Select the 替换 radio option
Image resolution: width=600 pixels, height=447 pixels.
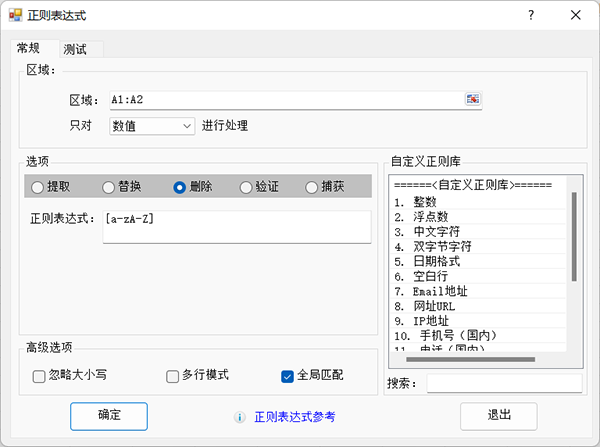click(x=122, y=187)
